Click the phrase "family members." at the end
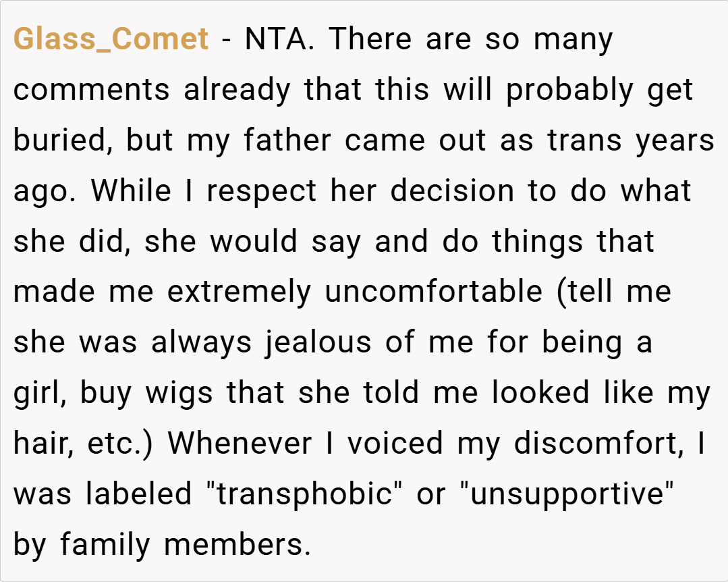The image size is (728, 582). [x=186, y=546]
